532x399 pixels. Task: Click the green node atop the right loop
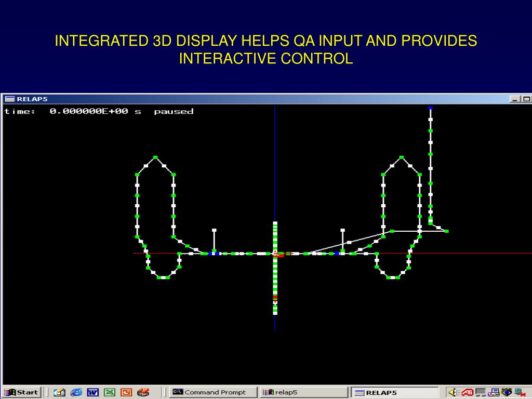402,157
